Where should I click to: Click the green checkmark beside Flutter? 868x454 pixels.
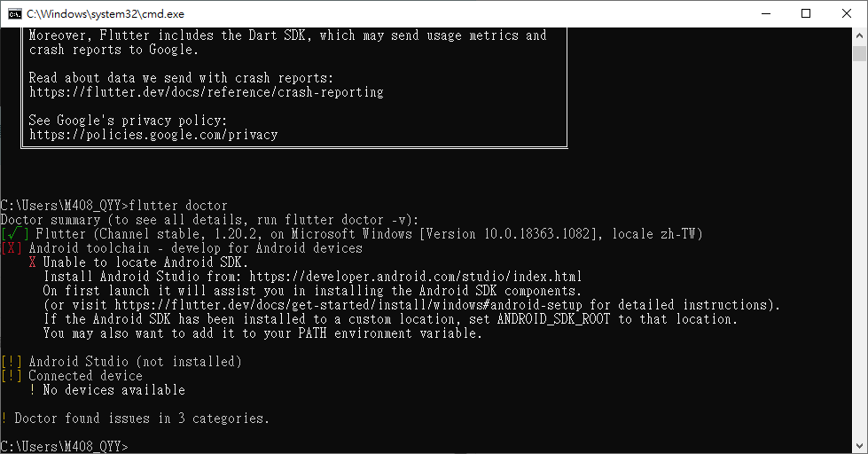[x=15, y=233]
